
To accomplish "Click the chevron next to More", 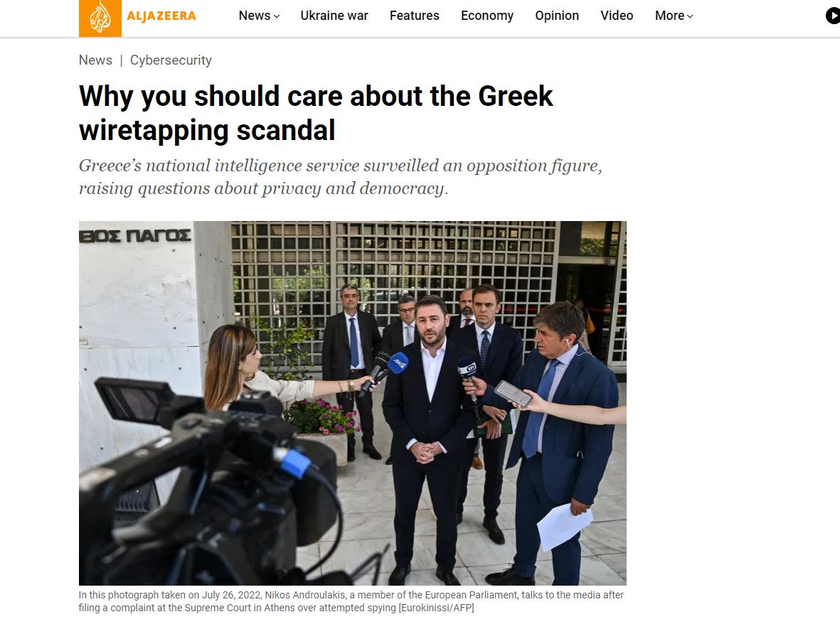I will (x=690, y=16).
